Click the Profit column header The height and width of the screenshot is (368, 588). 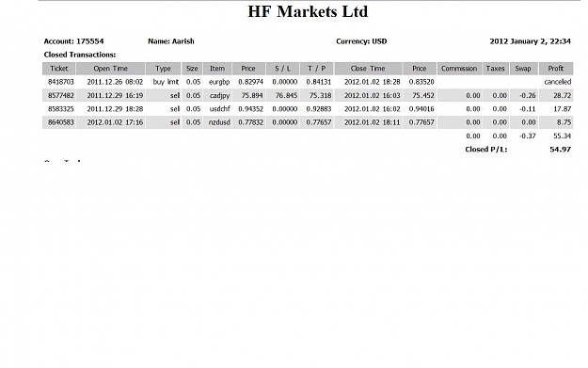tap(556, 69)
